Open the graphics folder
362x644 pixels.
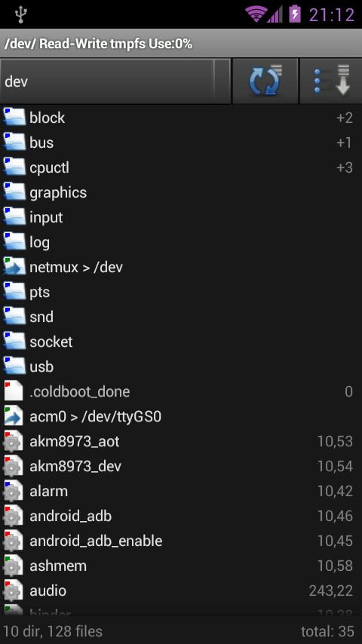[x=181, y=192]
